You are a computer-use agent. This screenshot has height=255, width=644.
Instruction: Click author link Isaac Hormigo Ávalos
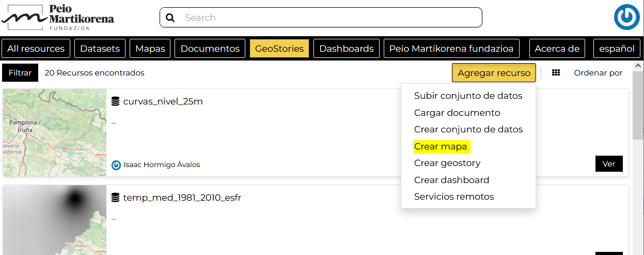(162, 165)
